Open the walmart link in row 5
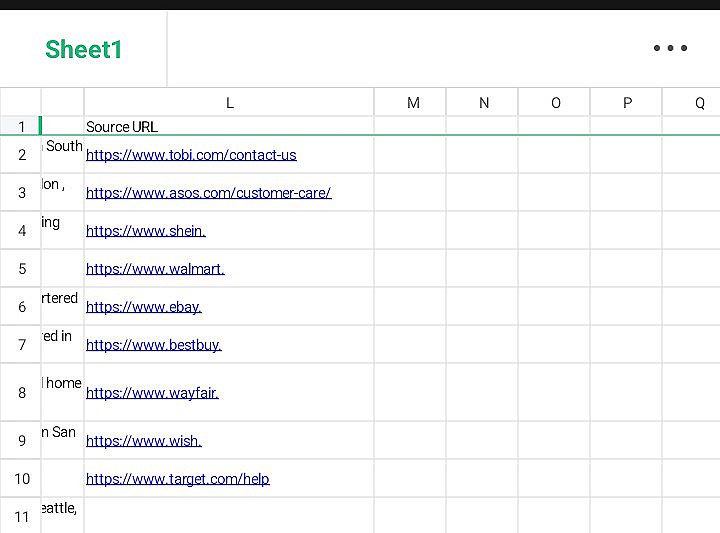 pos(155,269)
